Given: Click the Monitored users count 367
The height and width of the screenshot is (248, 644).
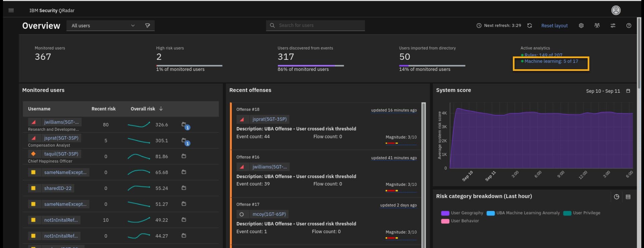Looking at the screenshot, I should (x=43, y=57).
